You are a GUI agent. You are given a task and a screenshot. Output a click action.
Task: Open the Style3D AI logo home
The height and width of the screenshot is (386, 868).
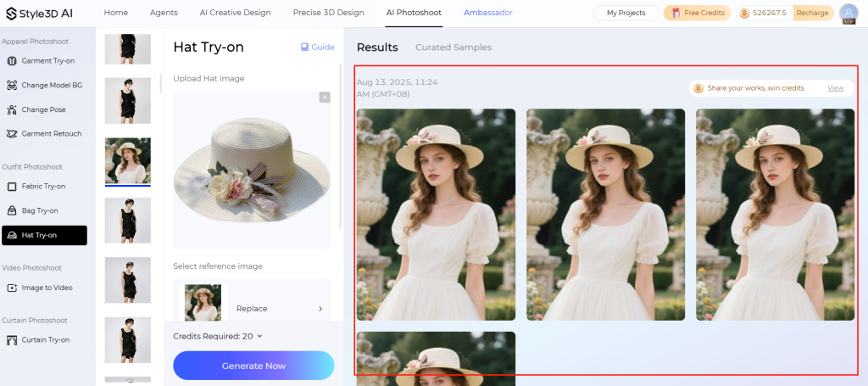(39, 14)
